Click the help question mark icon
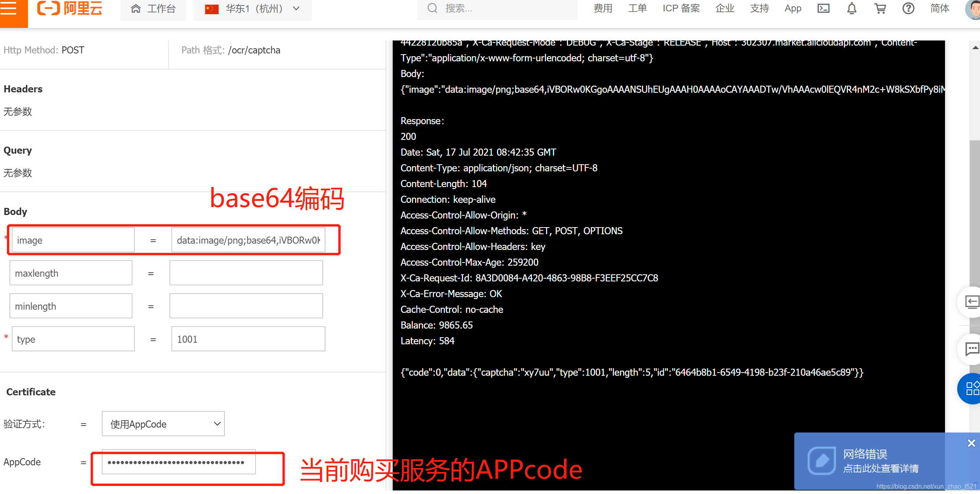 coord(908,9)
